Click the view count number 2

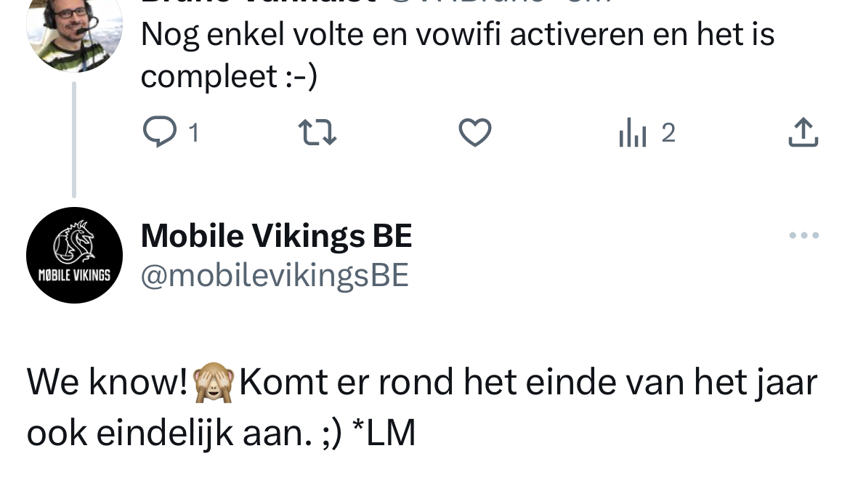(x=668, y=133)
